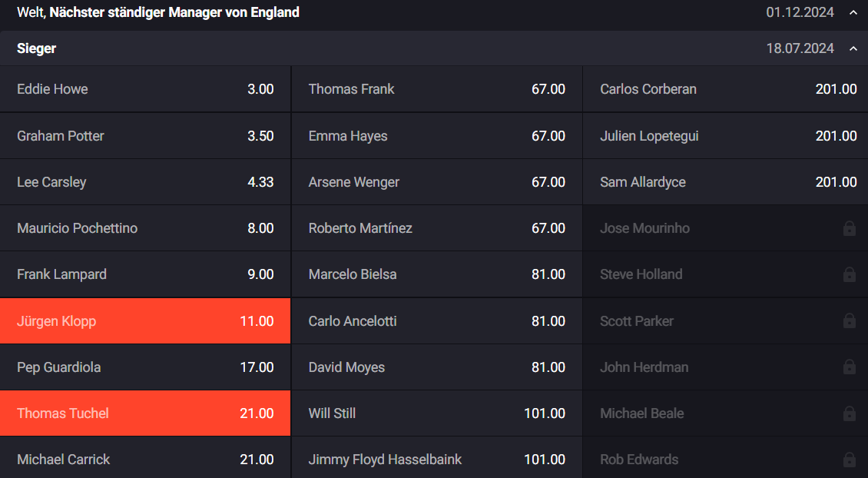Select the Eddie Howe odds of 3.00
This screenshot has width=868, height=478.
(145, 89)
